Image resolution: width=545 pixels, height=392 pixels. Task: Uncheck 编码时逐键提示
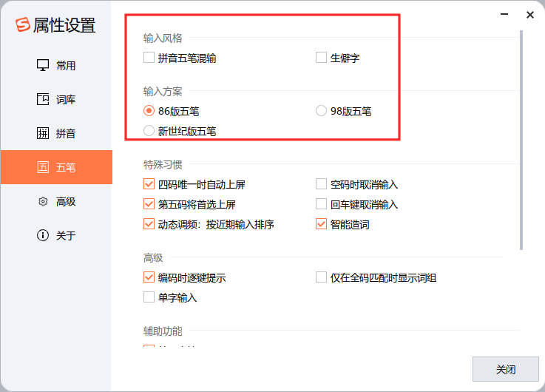coord(149,277)
